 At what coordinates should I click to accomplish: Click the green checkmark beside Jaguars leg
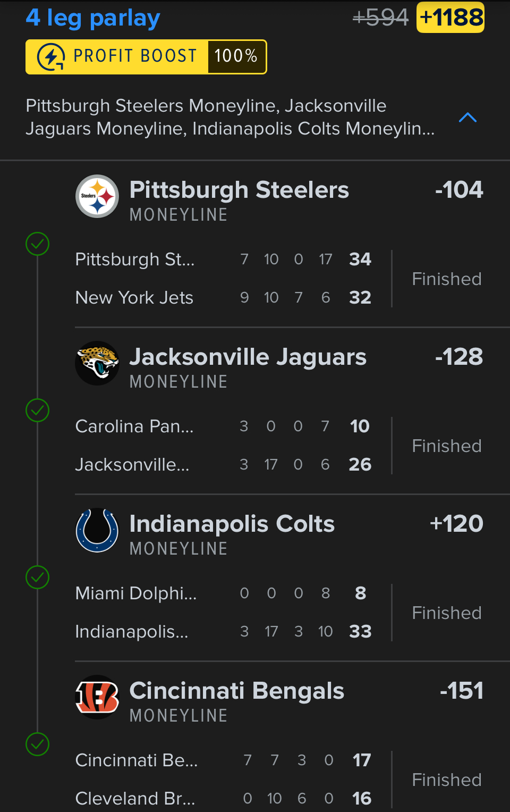click(38, 411)
